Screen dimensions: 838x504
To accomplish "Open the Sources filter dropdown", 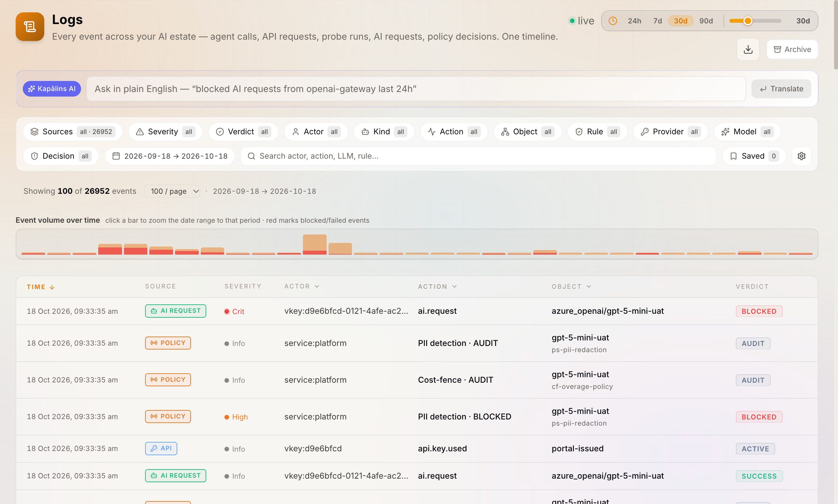I will (x=73, y=131).
